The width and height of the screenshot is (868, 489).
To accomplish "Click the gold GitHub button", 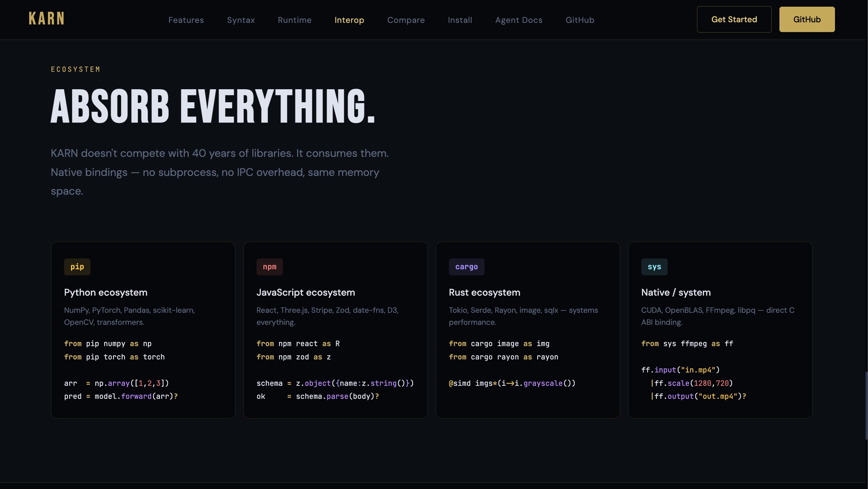I will click(807, 20).
